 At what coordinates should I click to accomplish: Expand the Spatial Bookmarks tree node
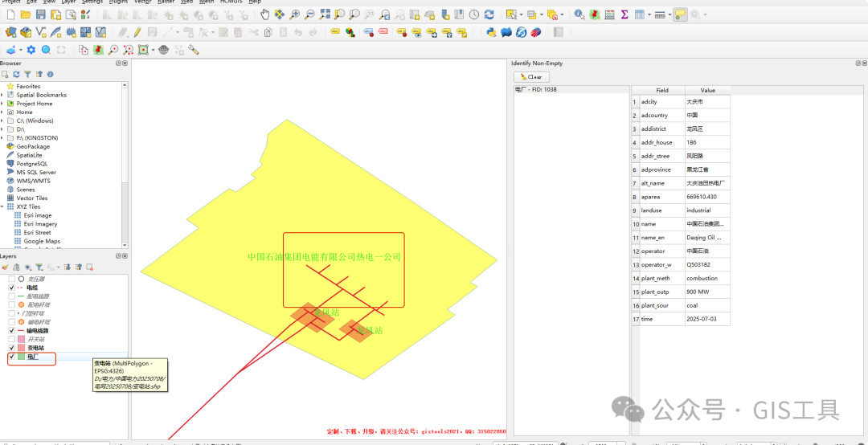click(x=2, y=95)
